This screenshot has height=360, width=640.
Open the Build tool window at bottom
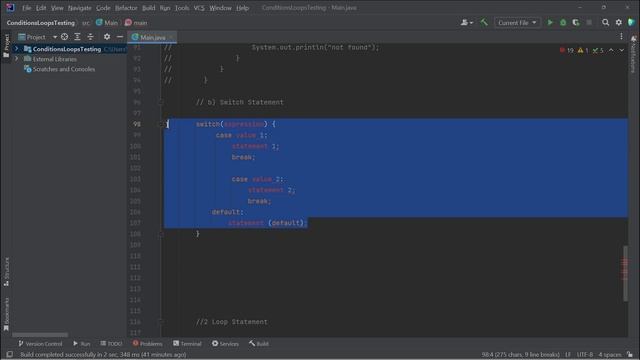[259, 344]
